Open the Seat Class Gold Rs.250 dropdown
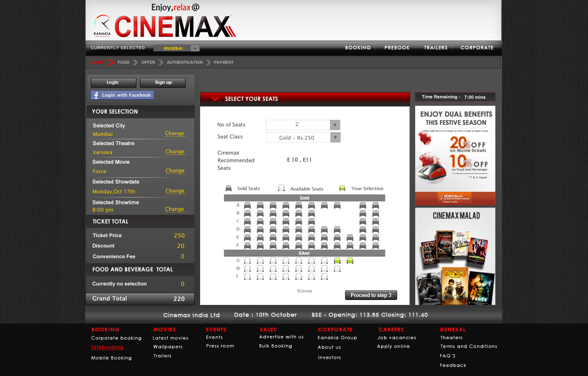 click(x=303, y=138)
